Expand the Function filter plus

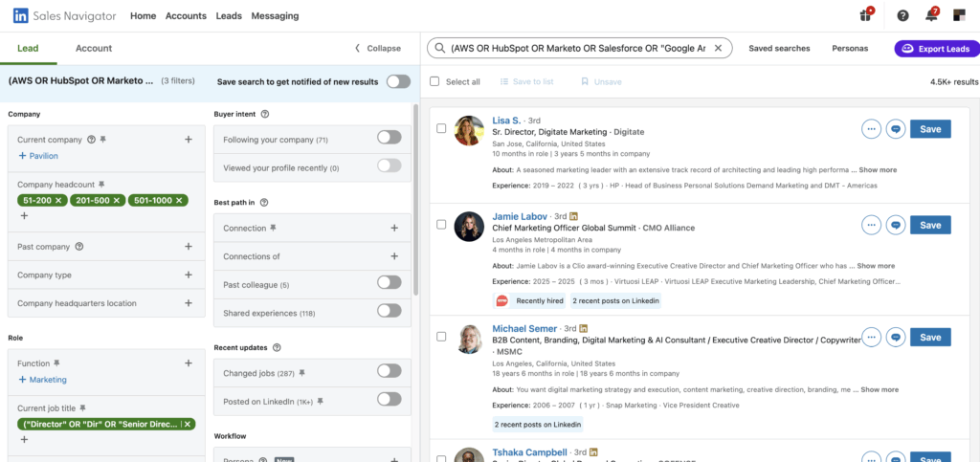189,363
